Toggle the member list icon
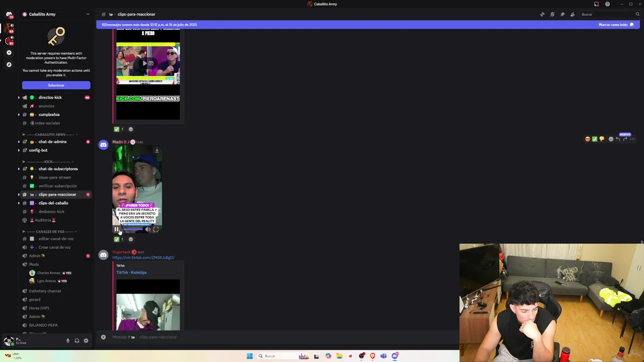 (572, 14)
